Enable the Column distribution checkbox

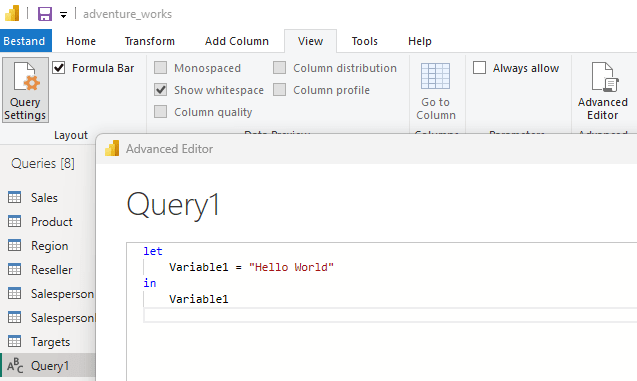[280, 68]
